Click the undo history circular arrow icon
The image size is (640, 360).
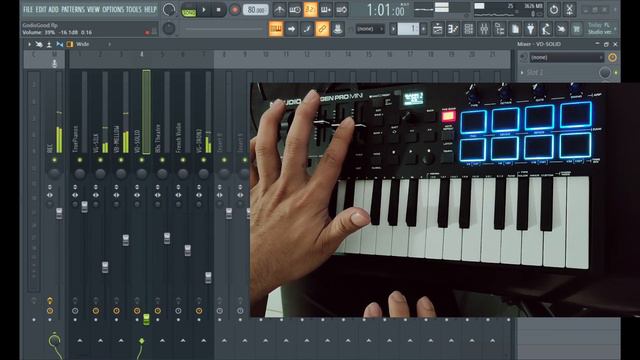553,9
